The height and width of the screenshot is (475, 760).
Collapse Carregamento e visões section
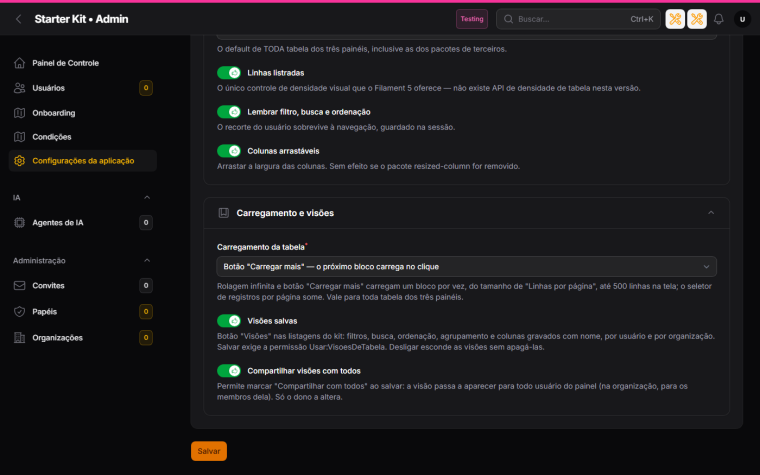pos(711,213)
